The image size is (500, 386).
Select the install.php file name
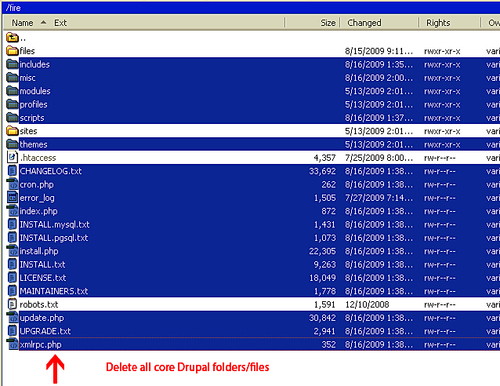[39, 251]
